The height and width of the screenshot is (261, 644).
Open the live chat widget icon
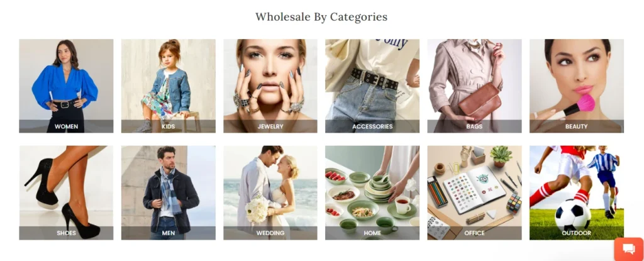(x=629, y=249)
